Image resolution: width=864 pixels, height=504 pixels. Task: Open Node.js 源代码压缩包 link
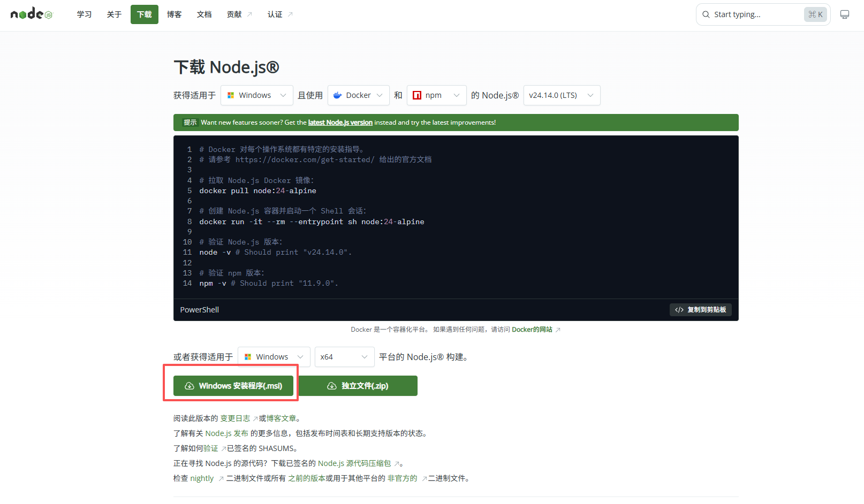(x=354, y=463)
